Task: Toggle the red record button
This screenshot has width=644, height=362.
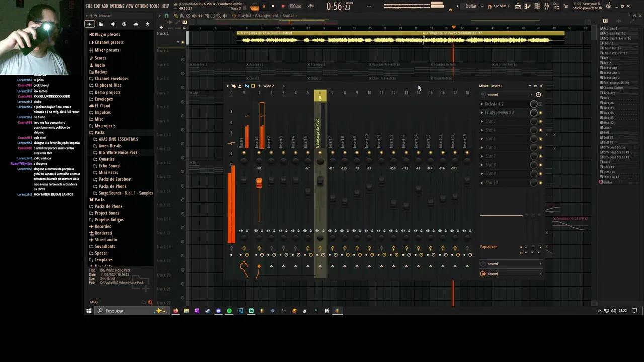Action: tap(283, 7)
